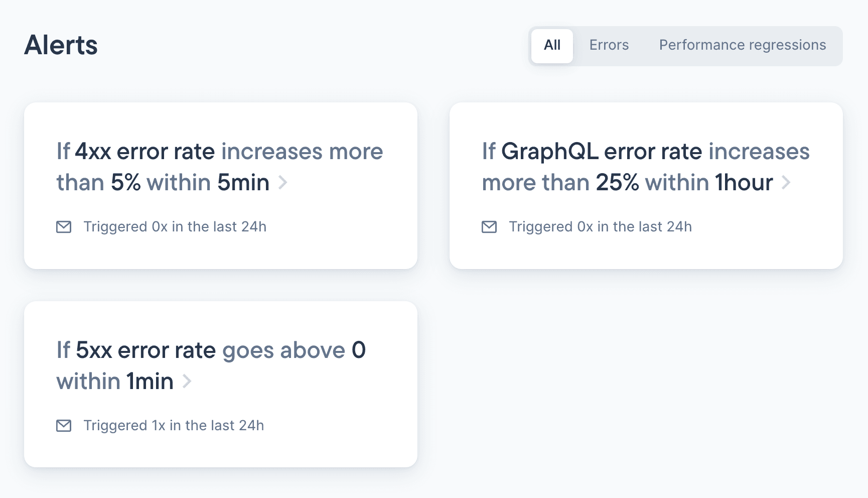Select the Performance regressions tab

point(742,45)
